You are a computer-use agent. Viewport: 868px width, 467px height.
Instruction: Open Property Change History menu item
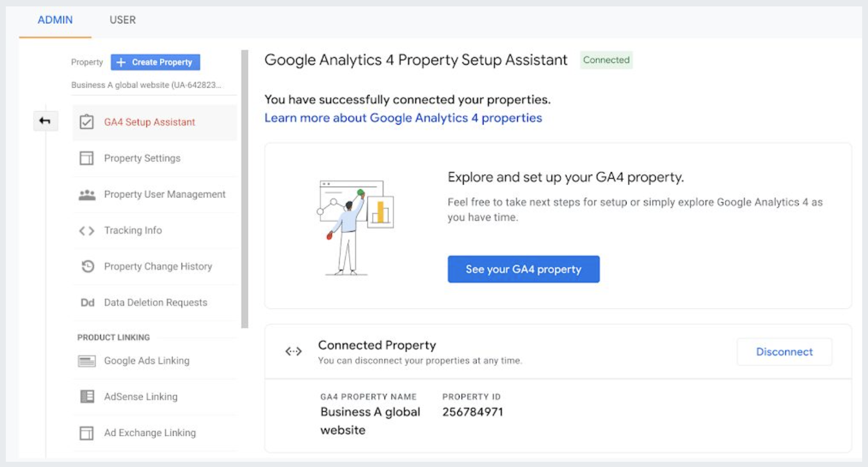coord(154,267)
